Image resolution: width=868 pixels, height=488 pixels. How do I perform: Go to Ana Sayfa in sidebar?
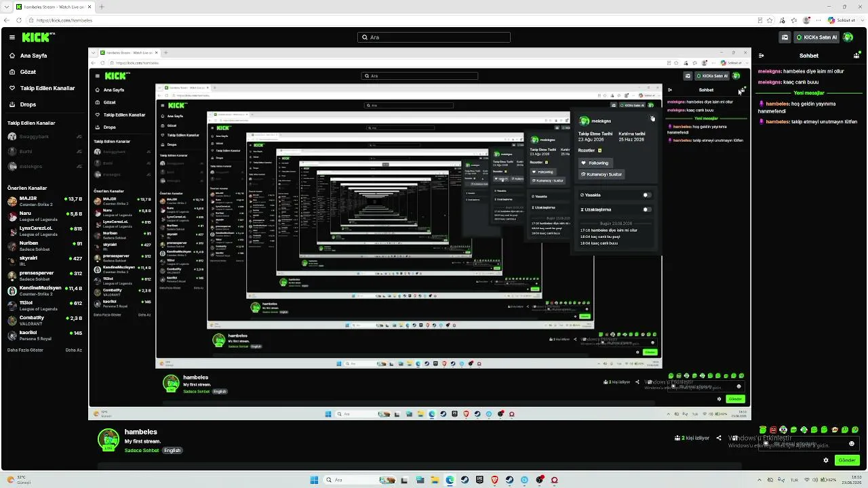33,56
